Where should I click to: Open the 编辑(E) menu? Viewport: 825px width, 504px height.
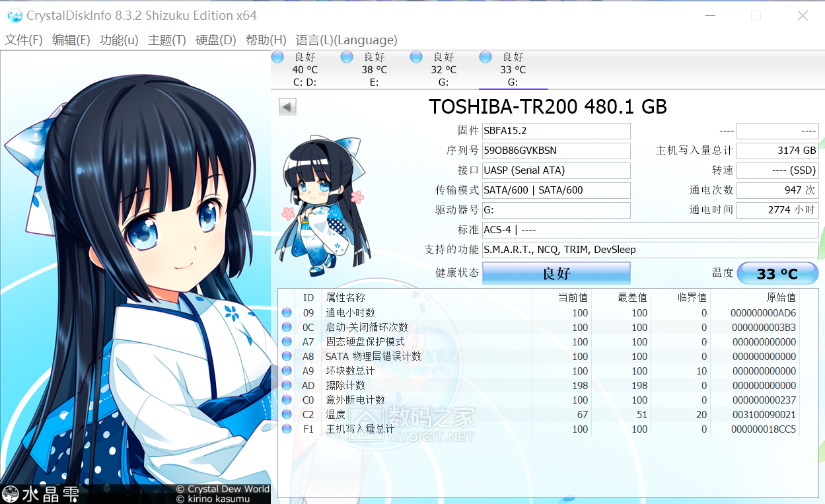(x=71, y=40)
